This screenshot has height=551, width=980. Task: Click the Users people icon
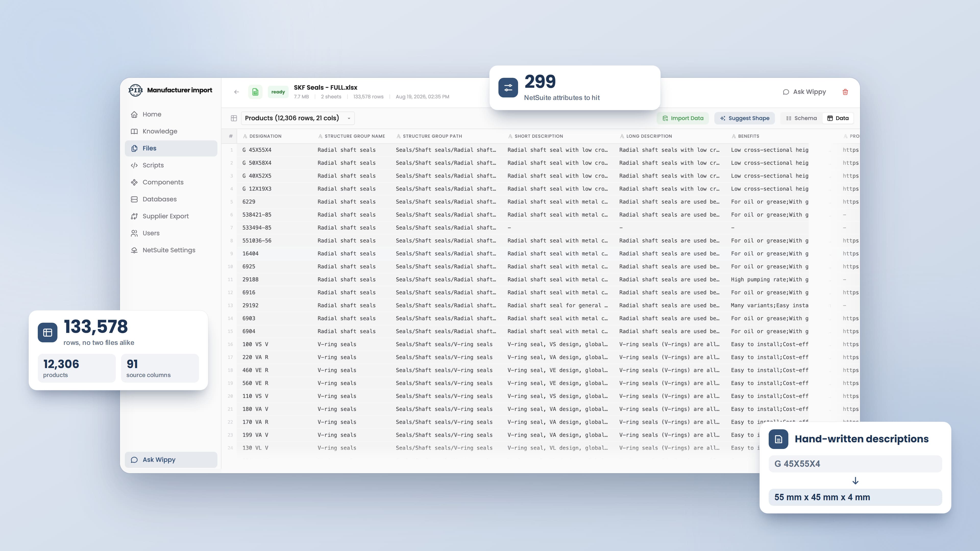134,233
